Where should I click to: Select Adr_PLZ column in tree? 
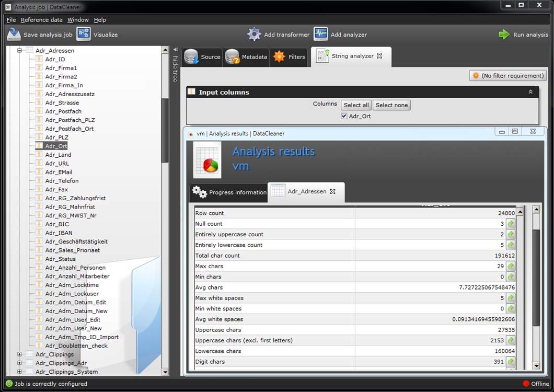coord(56,137)
